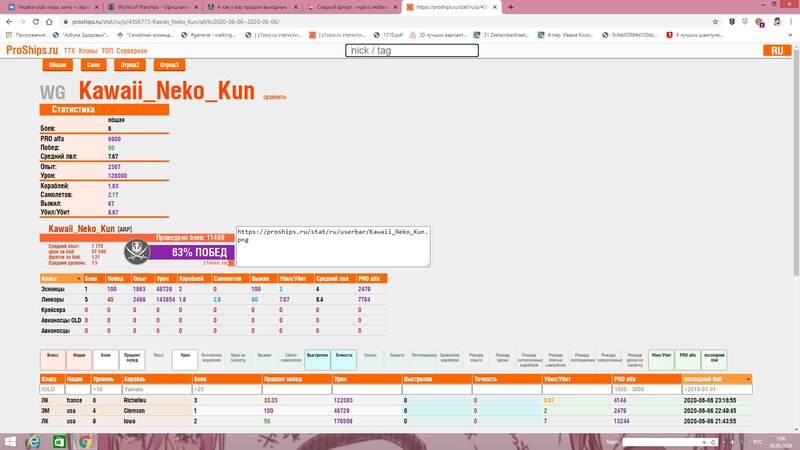Click the ProShips.ru logo link
The height and width of the screenshot is (450, 800).
(32, 50)
